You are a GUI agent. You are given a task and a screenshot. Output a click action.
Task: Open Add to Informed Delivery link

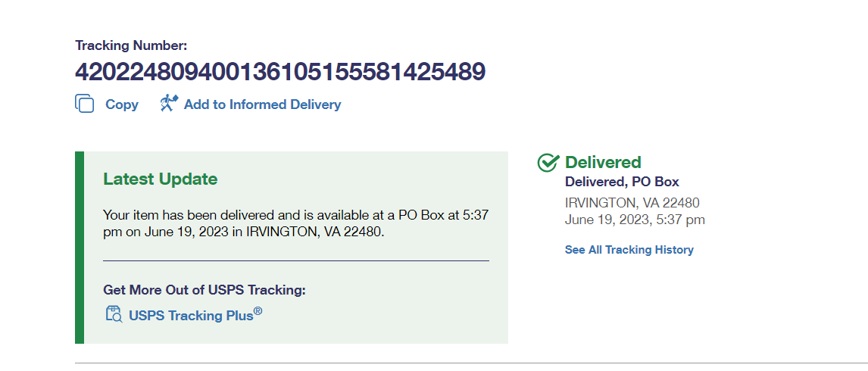pyautogui.click(x=262, y=104)
